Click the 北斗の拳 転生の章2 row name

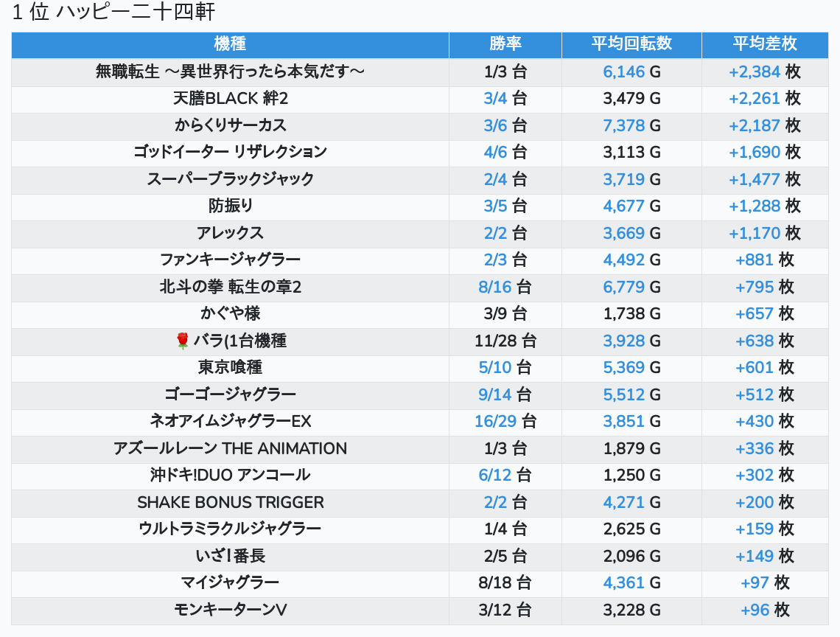coord(230,287)
